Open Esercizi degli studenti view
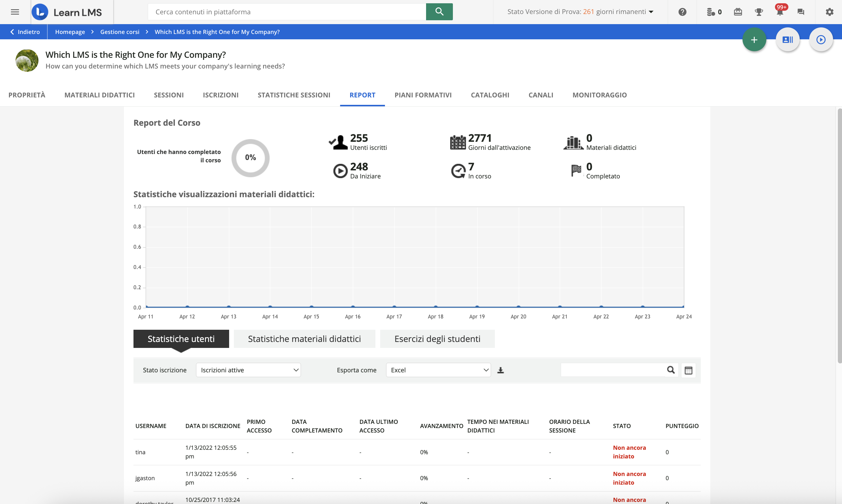The image size is (842, 504). pos(437,339)
